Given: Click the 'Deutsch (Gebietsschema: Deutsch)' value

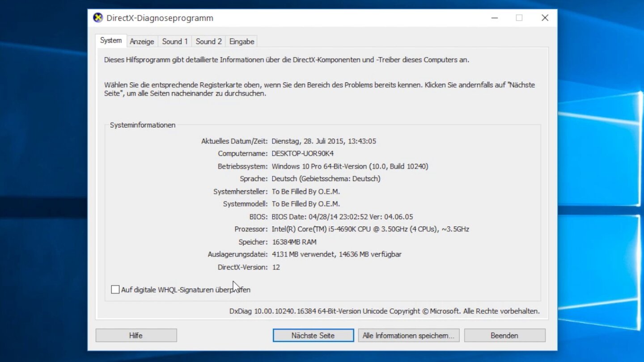Looking at the screenshot, I should click(x=326, y=179).
